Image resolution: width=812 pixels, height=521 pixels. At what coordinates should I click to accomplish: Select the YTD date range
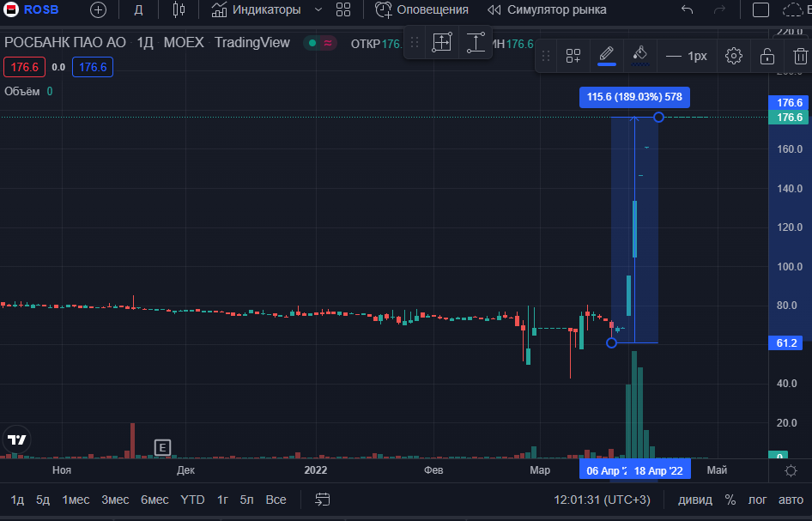[192, 500]
